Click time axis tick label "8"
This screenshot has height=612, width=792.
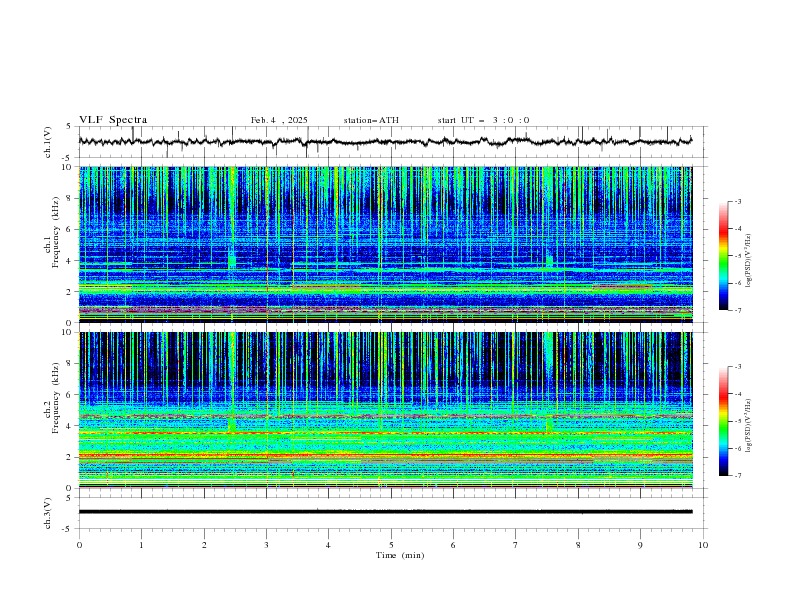[578, 545]
